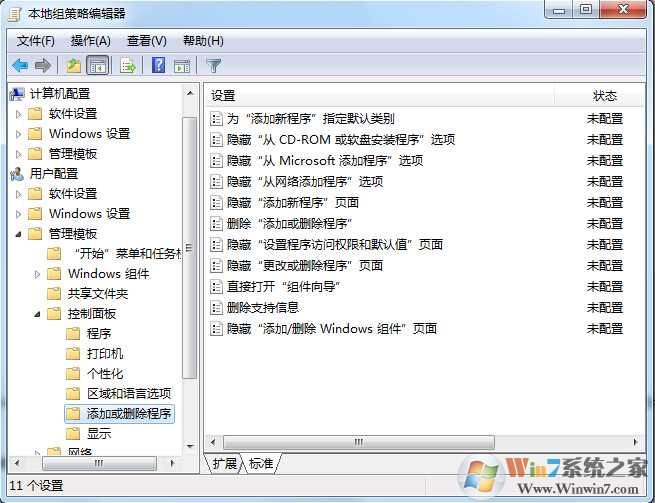Click the 计算机配置 computer icon
Screen dimensions: 655x503
pos(17,94)
